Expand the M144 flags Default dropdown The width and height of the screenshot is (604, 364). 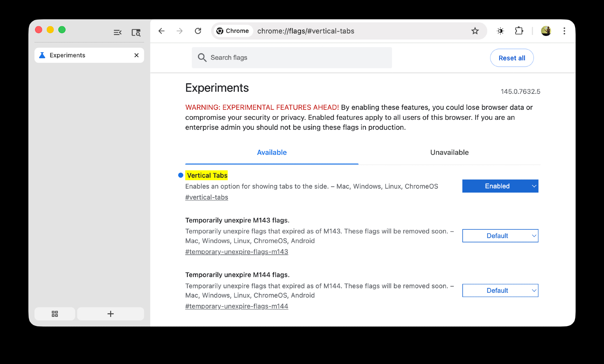(x=500, y=290)
